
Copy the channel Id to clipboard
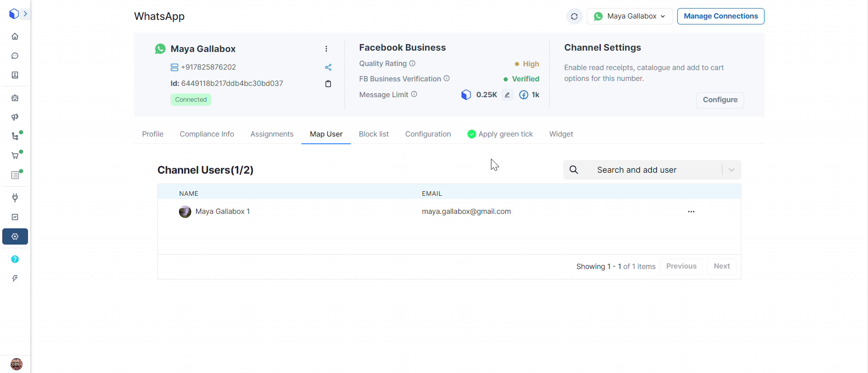(328, 84)
